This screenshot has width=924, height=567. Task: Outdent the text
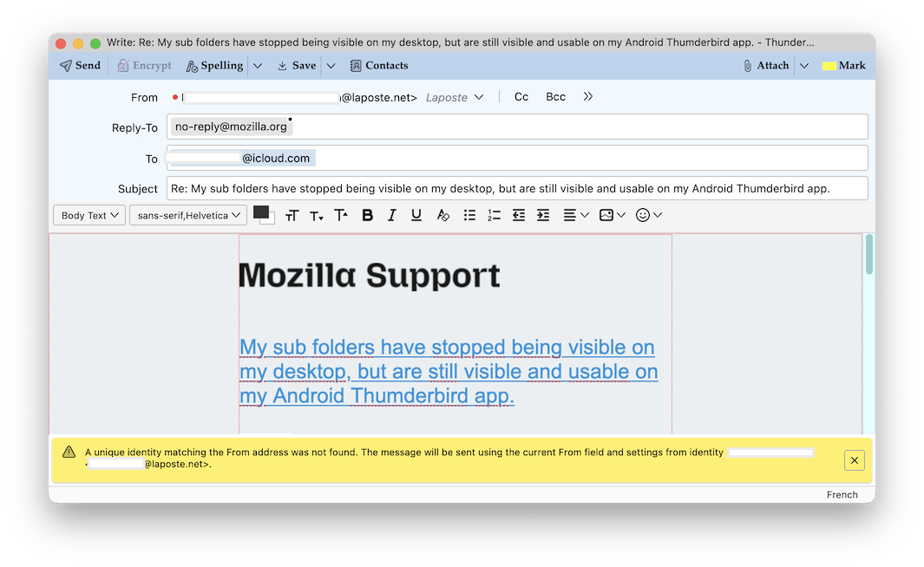pos(519,216)
